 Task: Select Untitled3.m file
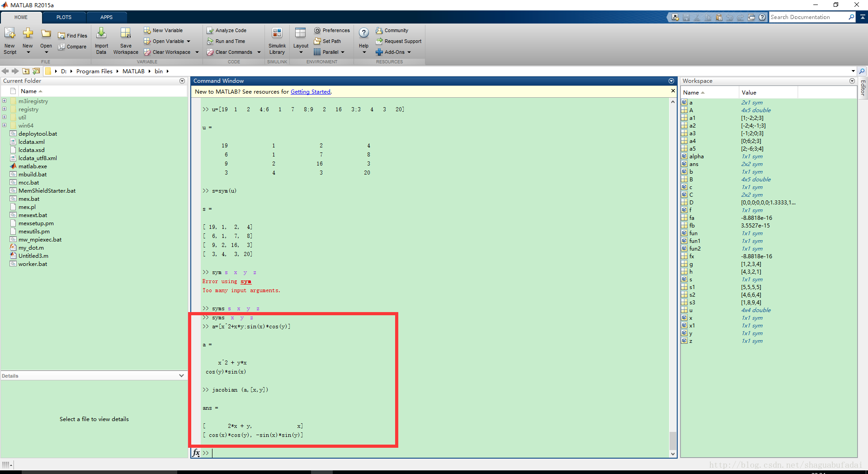click(33, 256)
